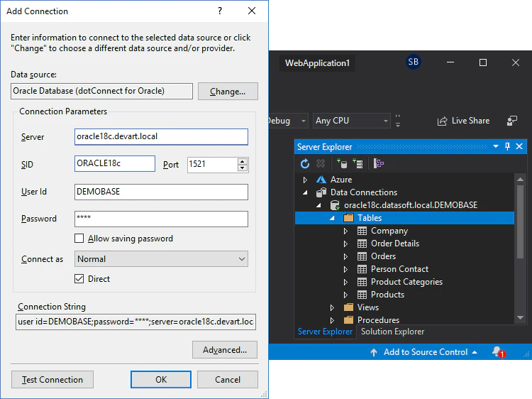Collapse the Tables folder
This screenshot has width=532, height=399.
point(332,218)
